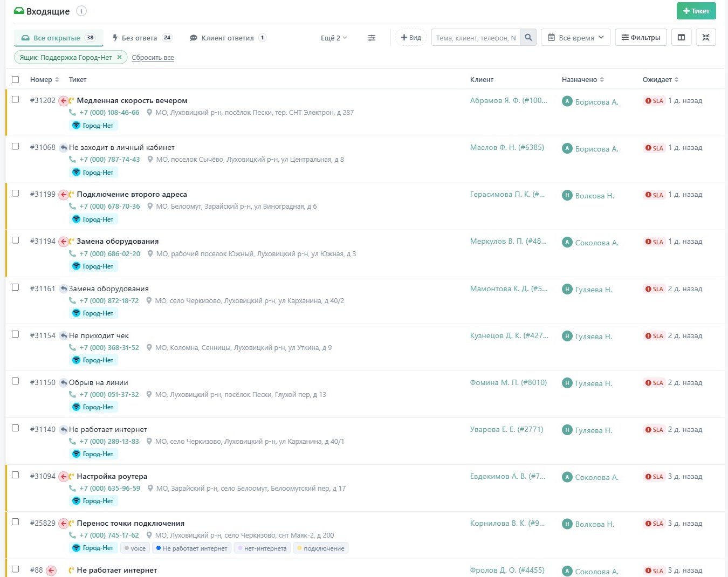Click the avatar icon of Борисова А. in #31202
The image size is (728, 577).
point(567,101)
